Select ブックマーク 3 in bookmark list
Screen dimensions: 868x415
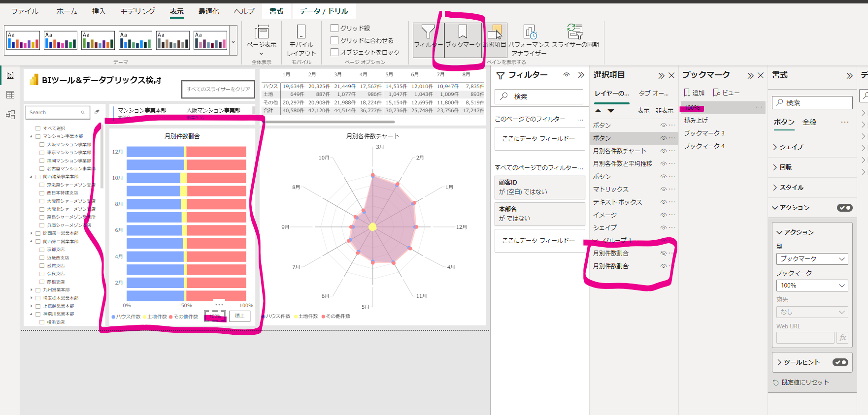pos(704,133)
